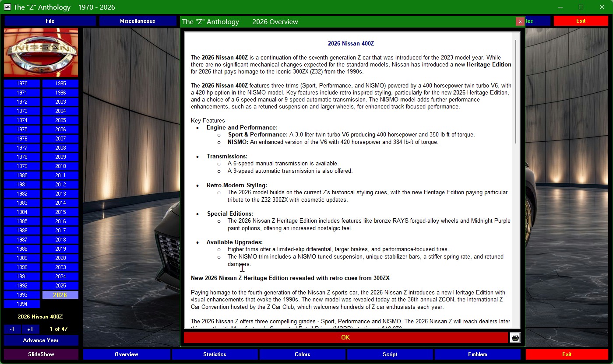Open the Script tab at bottom
Viewport: 613px width, 364px height.
click(390, 354)
